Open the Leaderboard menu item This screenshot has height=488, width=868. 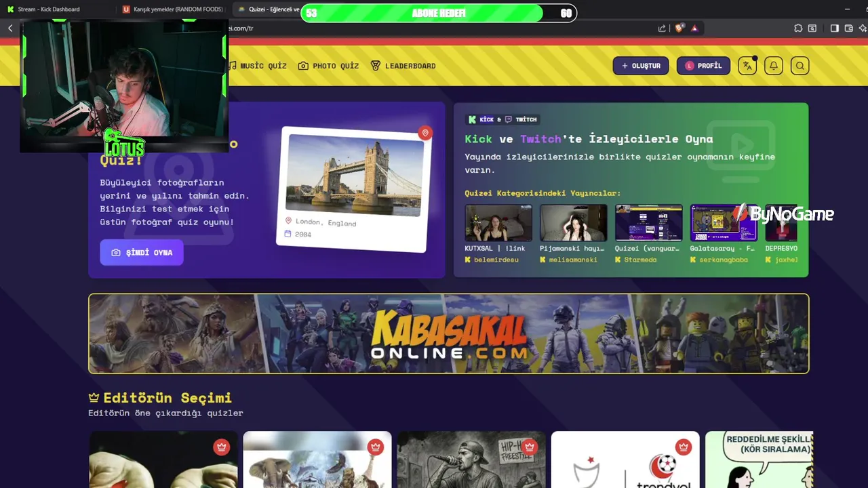coord(403,66)
